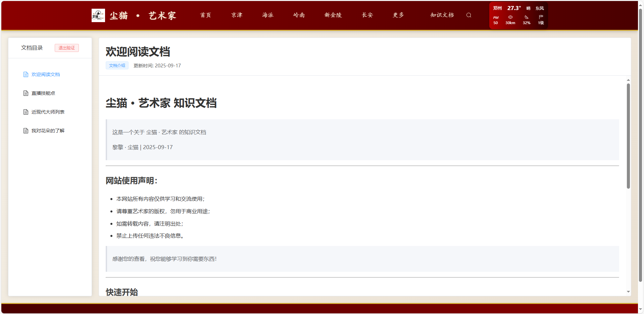Viewport: 644px width, 314px height.
Task: Click the search magnifier icon in navbar
Action: (468, 15)
